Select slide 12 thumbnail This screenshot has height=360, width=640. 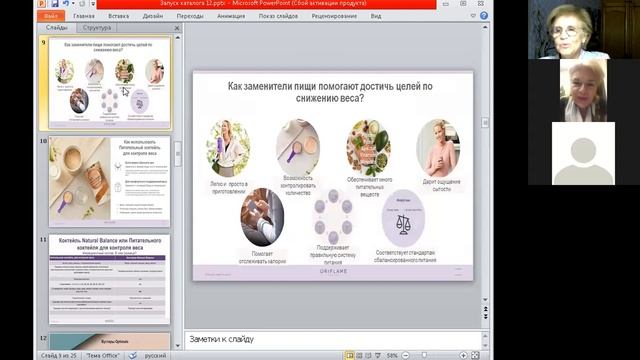coord(109,341)
